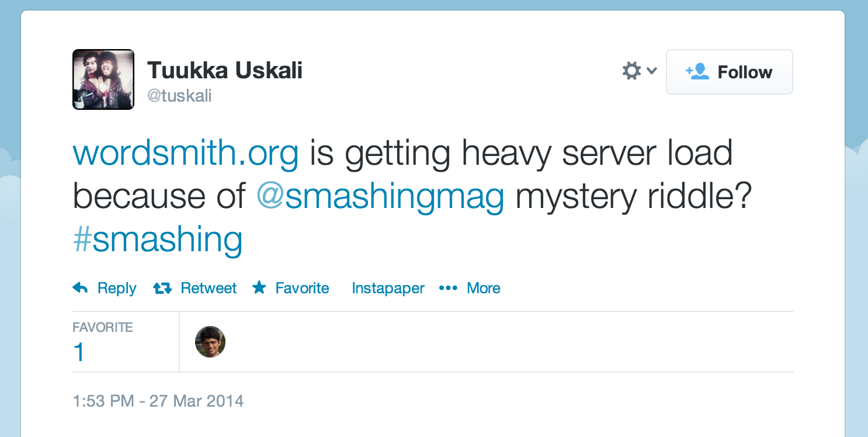Click the add-person icon beside Follow
Screen dimensions: 868x437
(697, 72)
